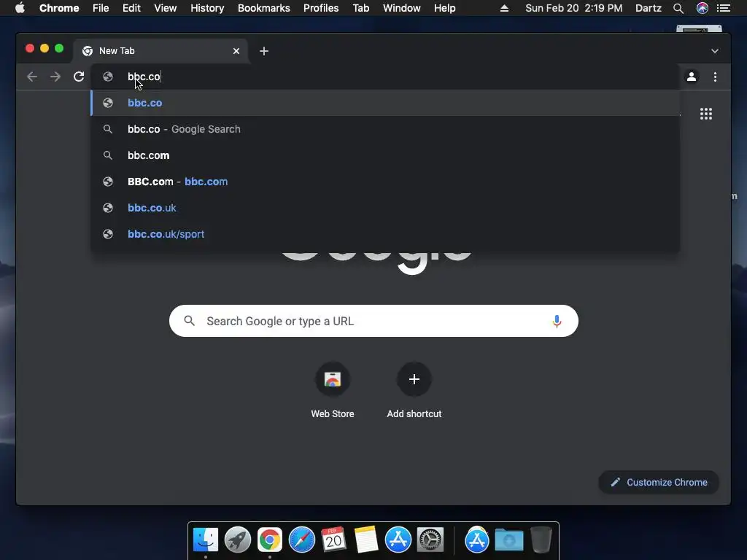
Task: Click the Search Google or type a URL box
Action: (373, 321)
